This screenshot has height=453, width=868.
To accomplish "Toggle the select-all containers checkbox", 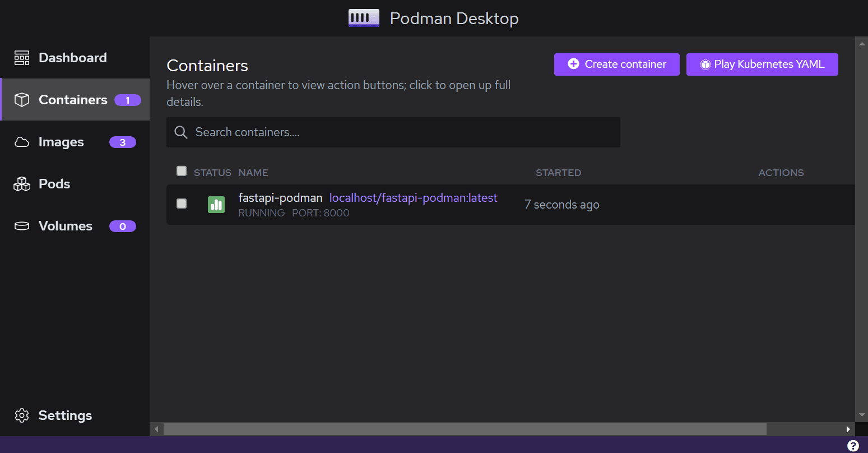I will tap(182, 171).
